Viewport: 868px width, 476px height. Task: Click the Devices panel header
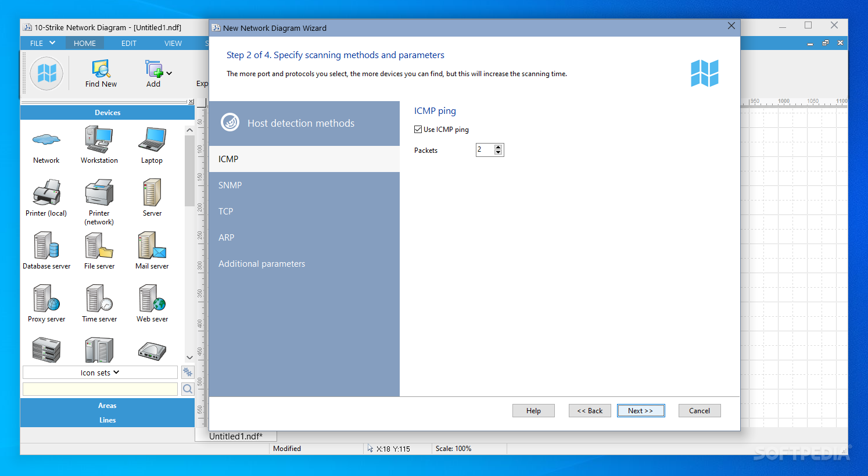coord(107,112)
